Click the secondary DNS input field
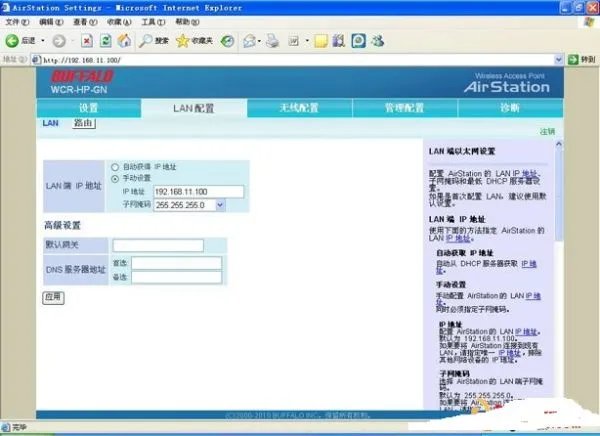The height and width of the screenshot is (436, 600). click(x=176, y=277)
